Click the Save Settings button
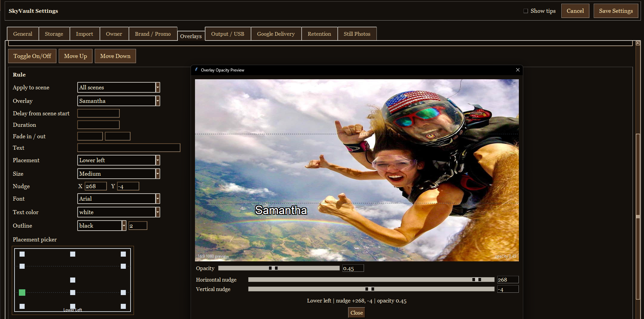Image resolution: width=644 pixels, height=319 pixels. pos(616,11)
